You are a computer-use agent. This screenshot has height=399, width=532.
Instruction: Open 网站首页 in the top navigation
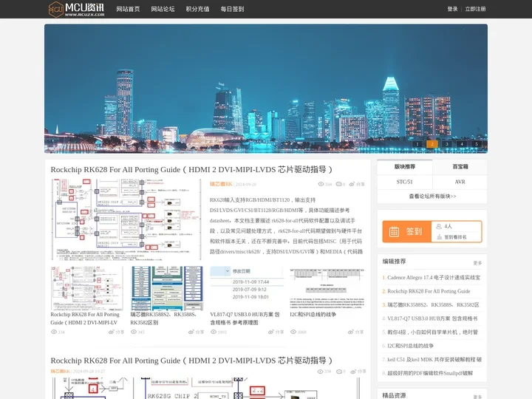click(x=128, y=9)
